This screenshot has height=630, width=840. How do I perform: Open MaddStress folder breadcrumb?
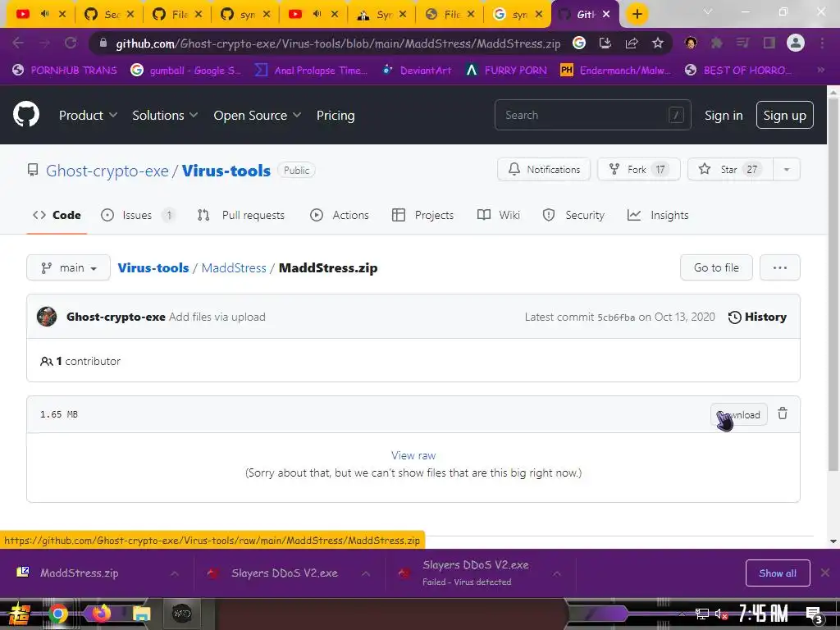pyautogui.click(x=234, y=268)
